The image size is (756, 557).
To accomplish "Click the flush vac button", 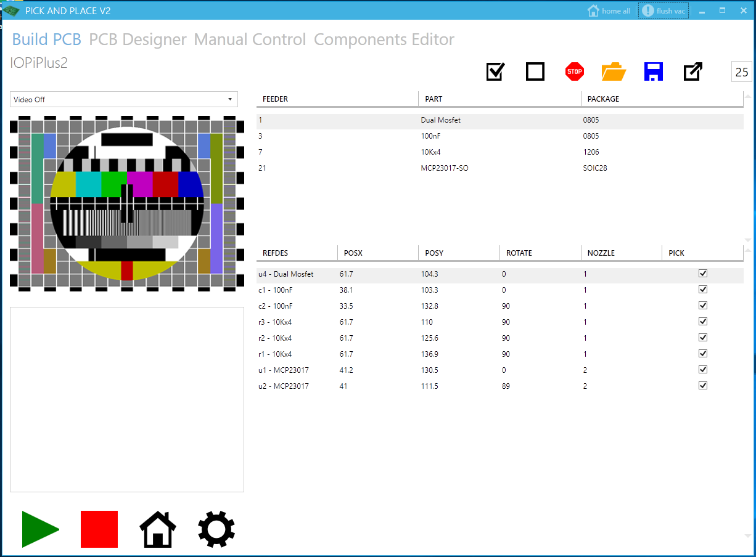I will 663,10.
